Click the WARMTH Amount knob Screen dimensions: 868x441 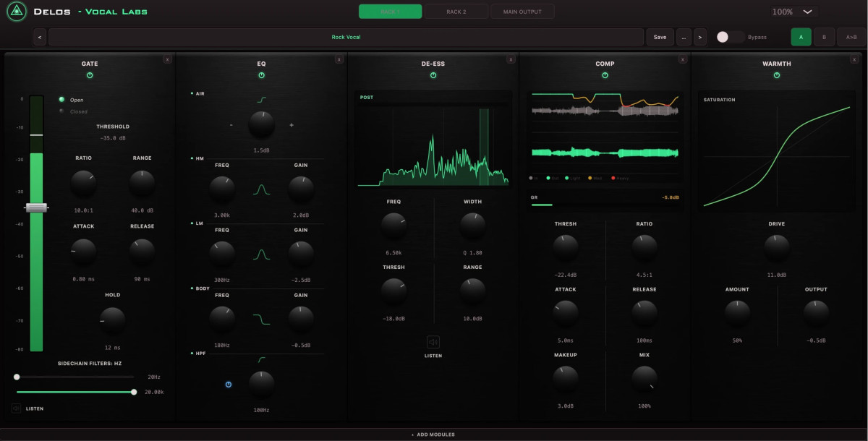pos(737,314)
